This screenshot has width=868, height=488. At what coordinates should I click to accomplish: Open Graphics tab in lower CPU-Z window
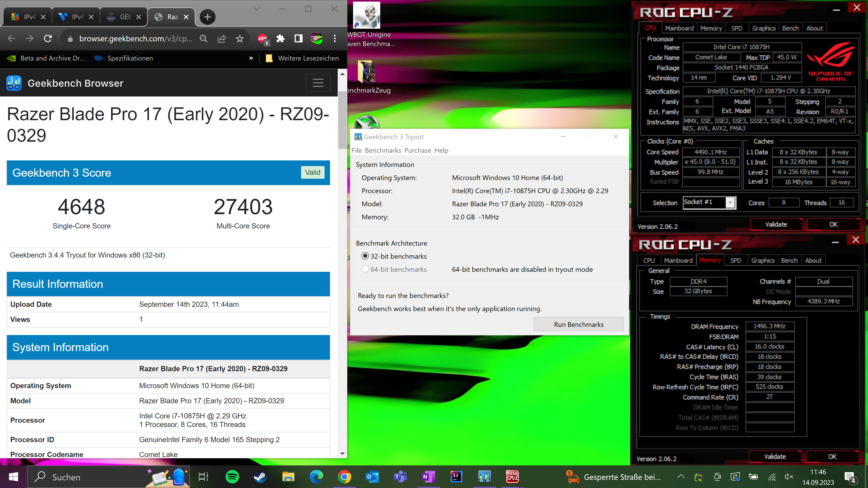(x=762, y=260)
